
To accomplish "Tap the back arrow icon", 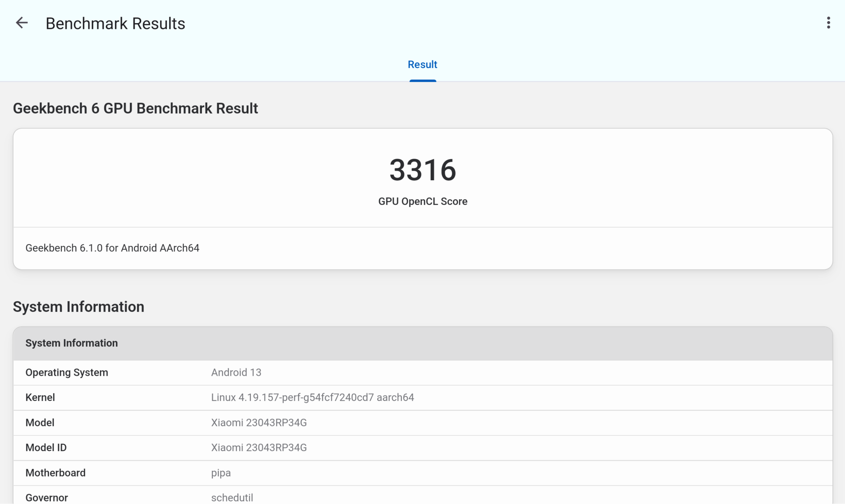I will (x=21, y=23).
